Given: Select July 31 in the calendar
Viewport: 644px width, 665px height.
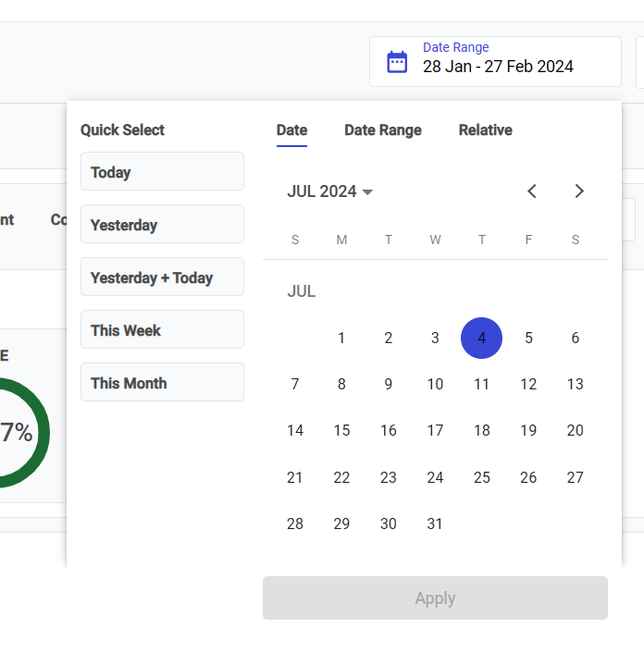Looking at the screenshot, I should point(435,524).
